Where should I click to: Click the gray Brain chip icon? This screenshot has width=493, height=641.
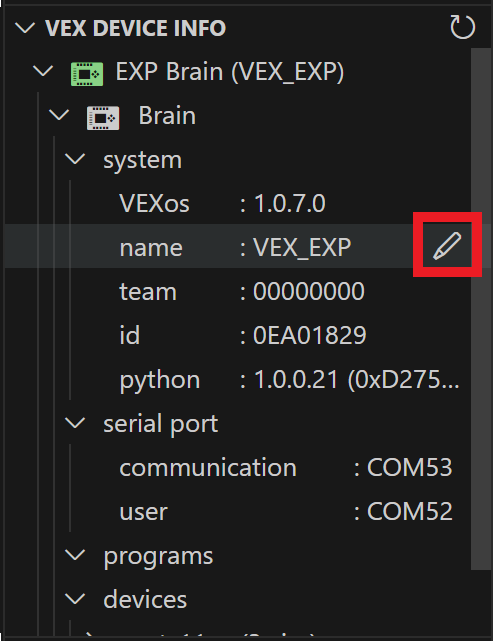click(103, 118)
